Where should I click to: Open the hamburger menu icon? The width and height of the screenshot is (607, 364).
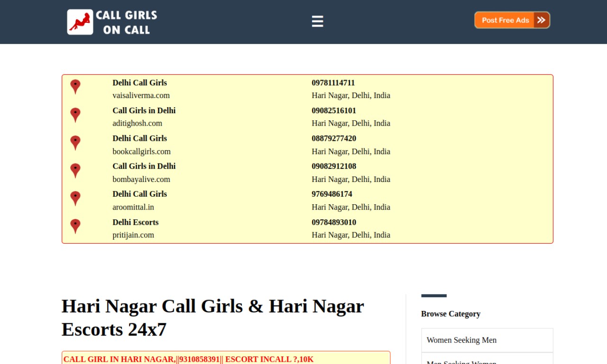tap(317, 21)
